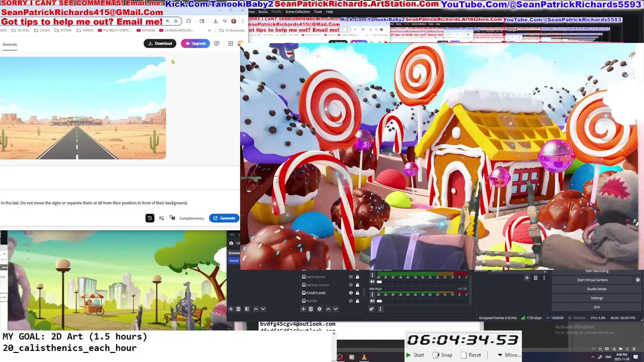Open the OBS Help menu

(x=330, y=12)
